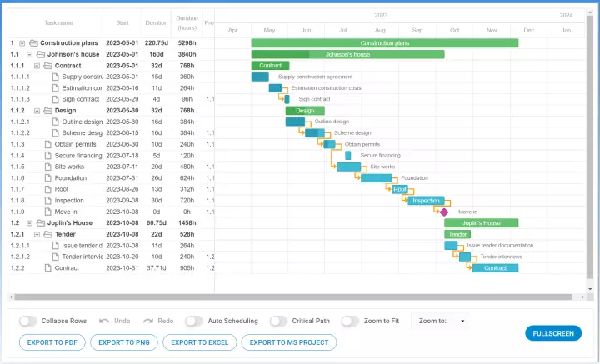Viewport: 600px width, 364px height.
Task: Click Export to Excel button
Action: pos(200,342)
